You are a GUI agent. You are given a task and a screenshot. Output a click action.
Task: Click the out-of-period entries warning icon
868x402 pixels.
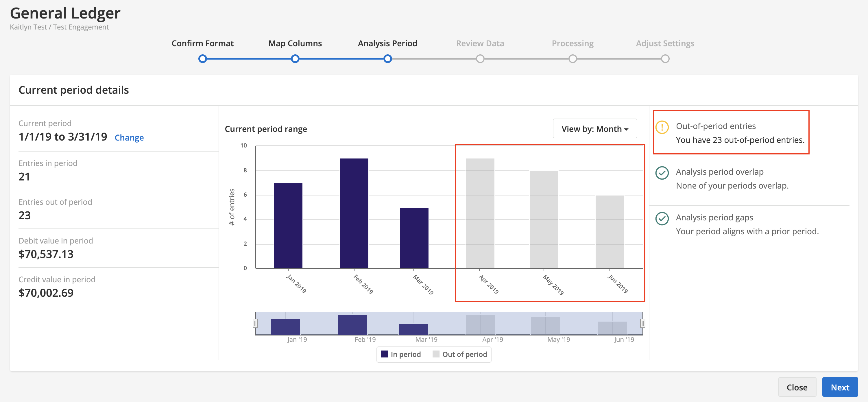tap(662, 127)
